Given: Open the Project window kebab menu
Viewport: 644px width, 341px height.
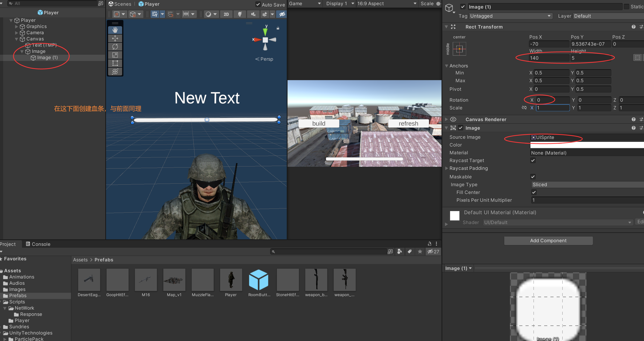Looking at the screenshot, I should (436, 243).
